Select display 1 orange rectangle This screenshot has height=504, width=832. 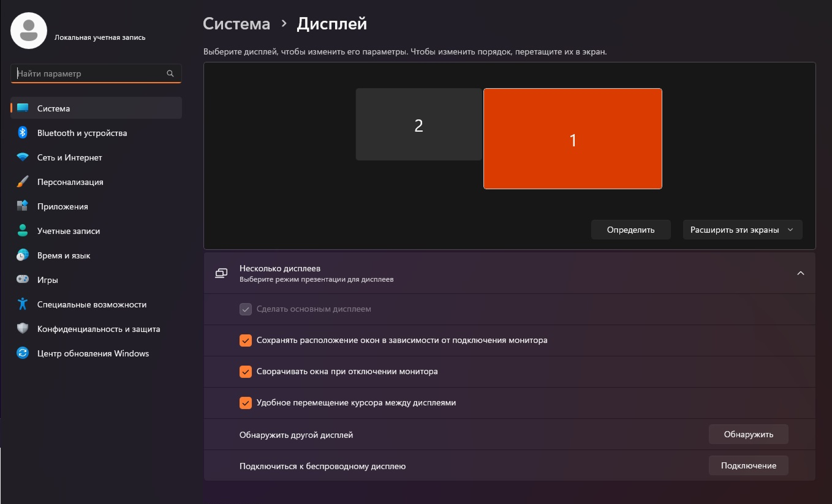point(573,139)
